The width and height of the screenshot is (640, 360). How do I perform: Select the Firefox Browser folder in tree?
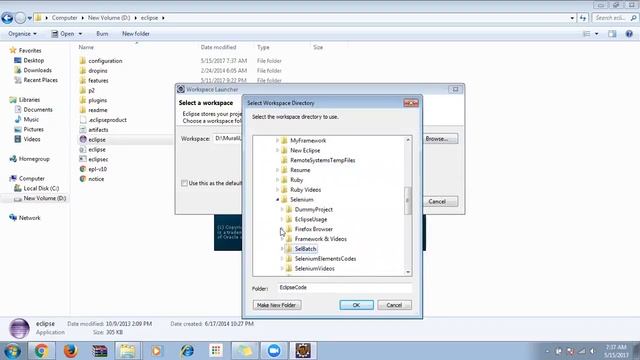pos(313,229)
